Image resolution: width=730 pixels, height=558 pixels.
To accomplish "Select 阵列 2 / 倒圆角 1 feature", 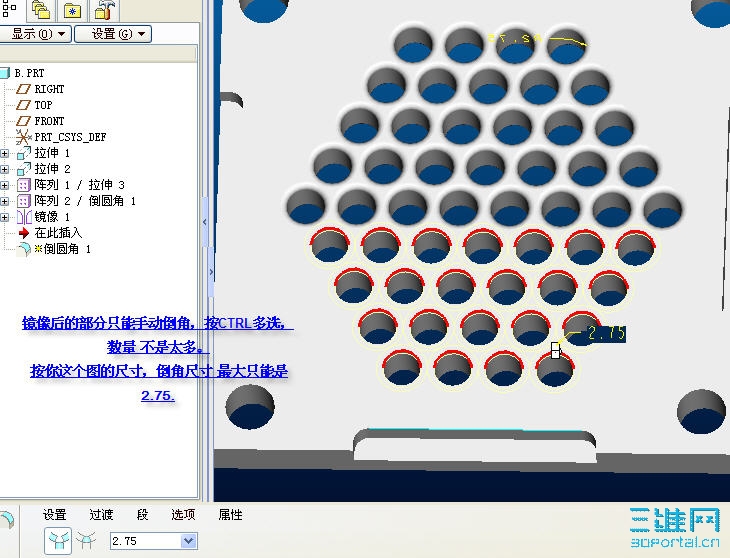I will pyautogui.click(x=85, y=201).
